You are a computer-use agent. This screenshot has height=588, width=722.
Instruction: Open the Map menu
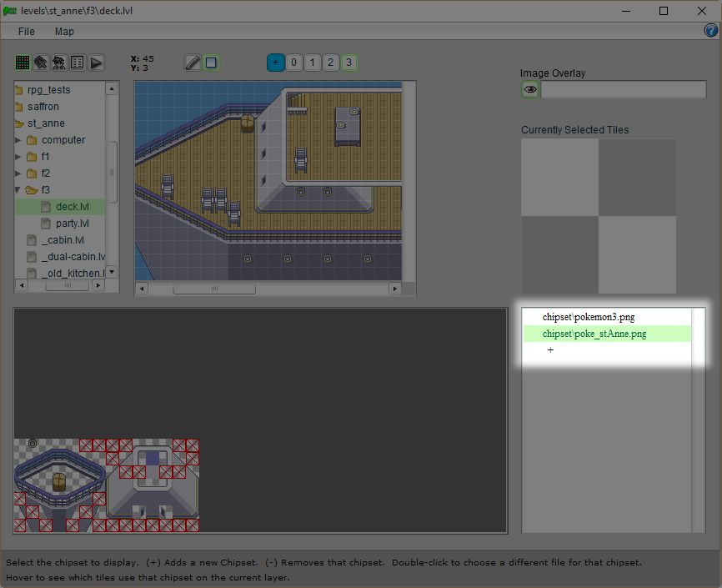pos(64,32)
